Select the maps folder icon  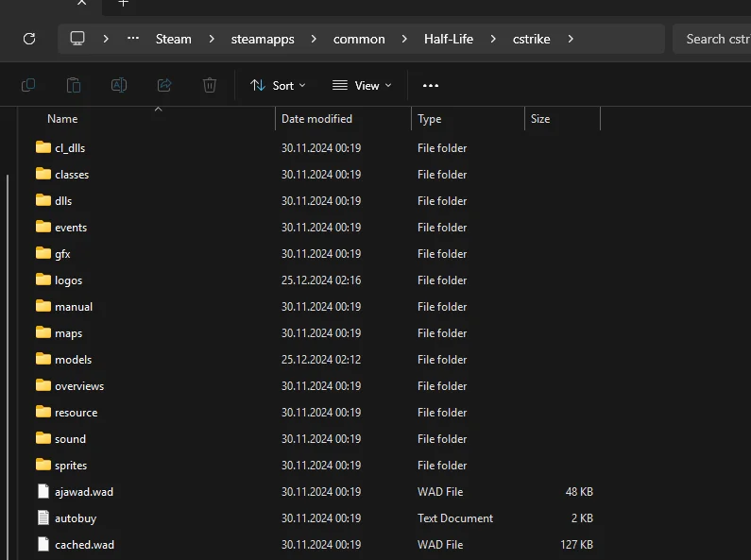pyautogui.click(x=43, y=331)
